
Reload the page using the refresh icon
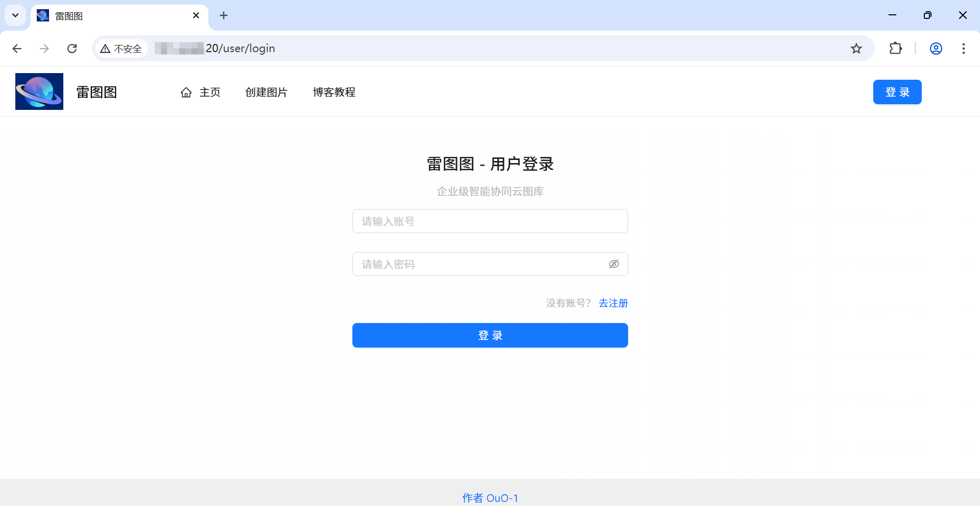[72, 49]
